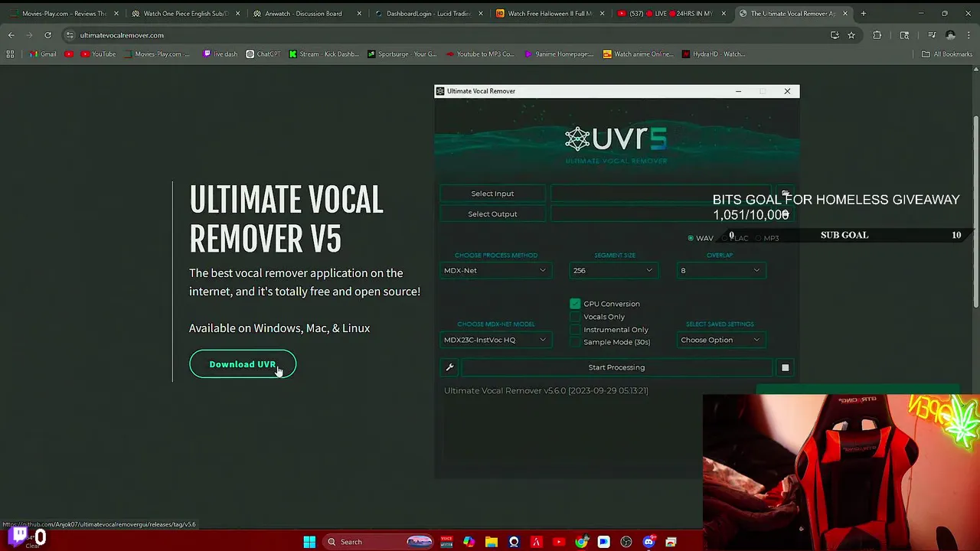Viewport: 980px width, 551px height.
Task: Click Select Output in UVR window
Action: [x=492, y=214]
